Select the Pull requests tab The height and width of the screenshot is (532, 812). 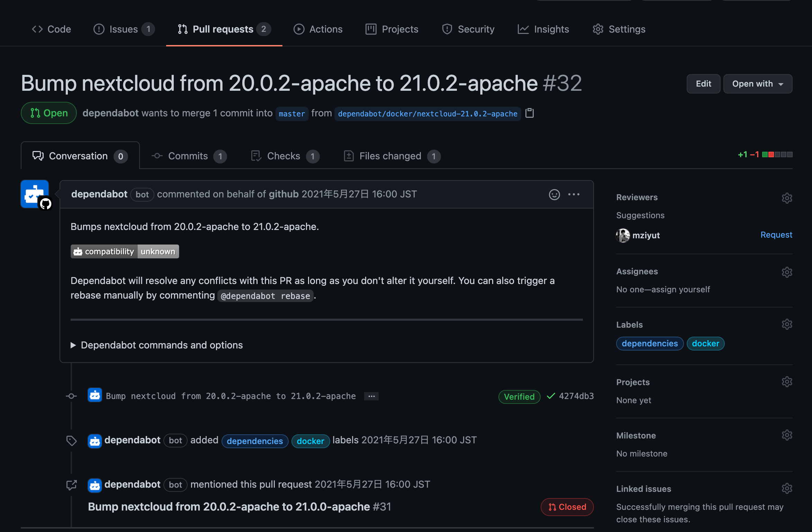pyautogui.click(x=224, y=29)
